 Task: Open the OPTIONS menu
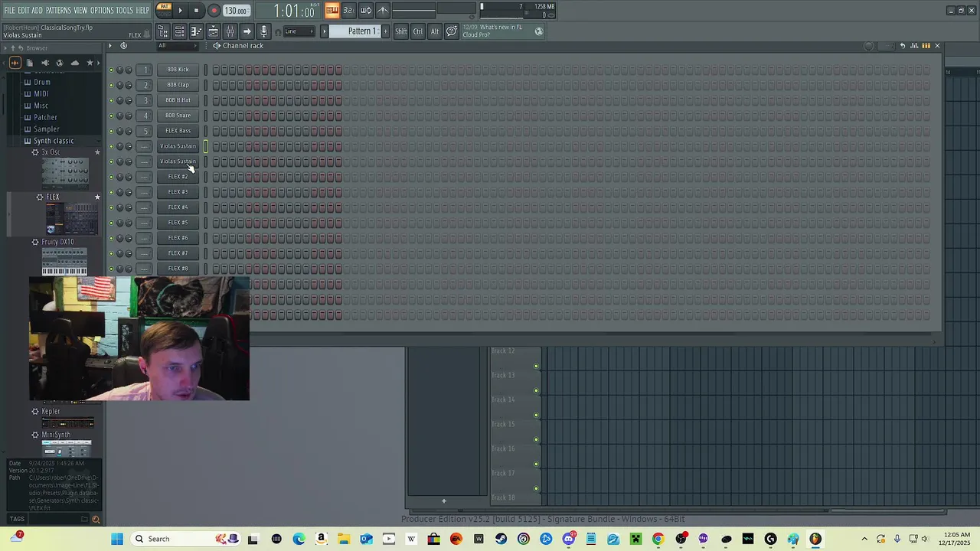pyautogui.click(x=102, y=11)
